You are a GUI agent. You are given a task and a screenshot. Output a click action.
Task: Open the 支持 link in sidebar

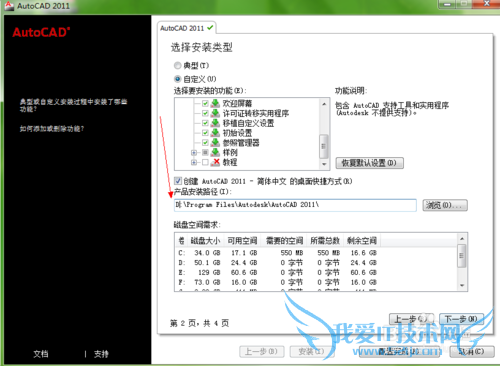(x=101, y=354)
